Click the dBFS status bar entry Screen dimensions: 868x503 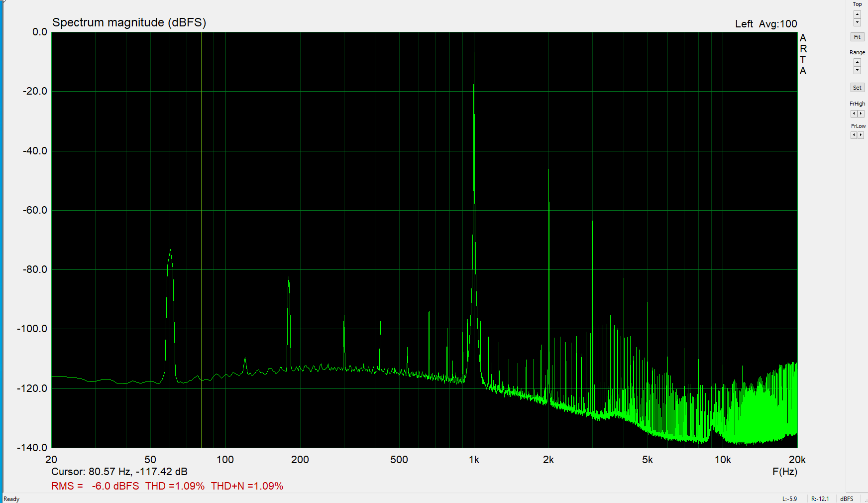tap(847, 499)
